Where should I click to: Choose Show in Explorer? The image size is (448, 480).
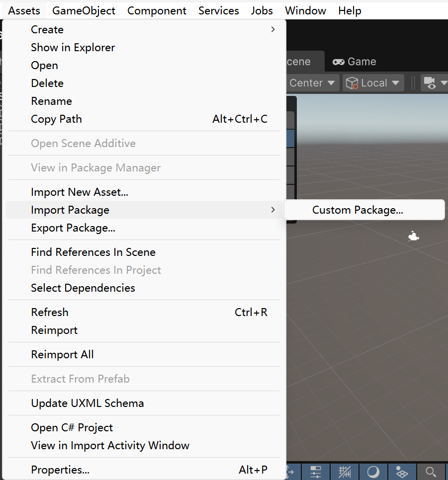(73, 48)
